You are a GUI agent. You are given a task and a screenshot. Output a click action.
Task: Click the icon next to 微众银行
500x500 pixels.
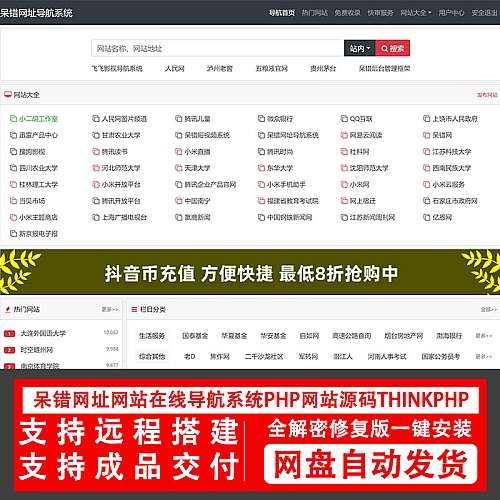point(261,119)
